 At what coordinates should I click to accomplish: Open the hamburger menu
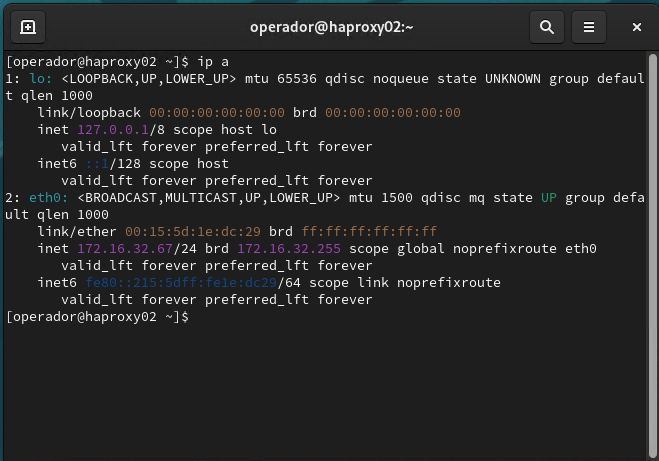click(x=590, y=27)
